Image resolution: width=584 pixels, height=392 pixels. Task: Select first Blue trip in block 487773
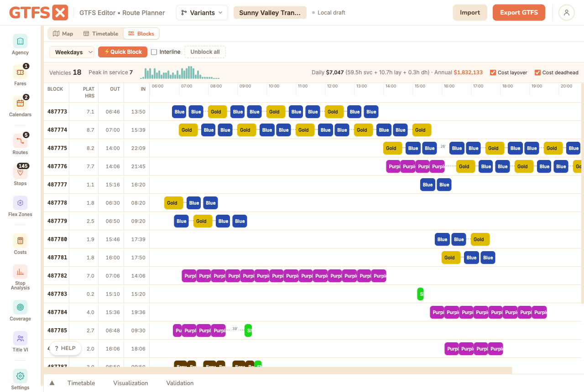(x=179, y=112)
